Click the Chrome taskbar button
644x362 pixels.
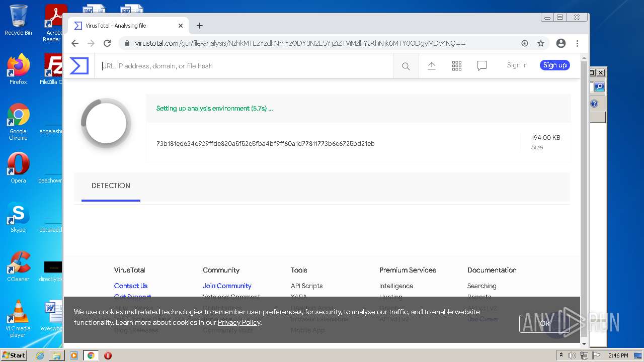click(x=91, y=355)
